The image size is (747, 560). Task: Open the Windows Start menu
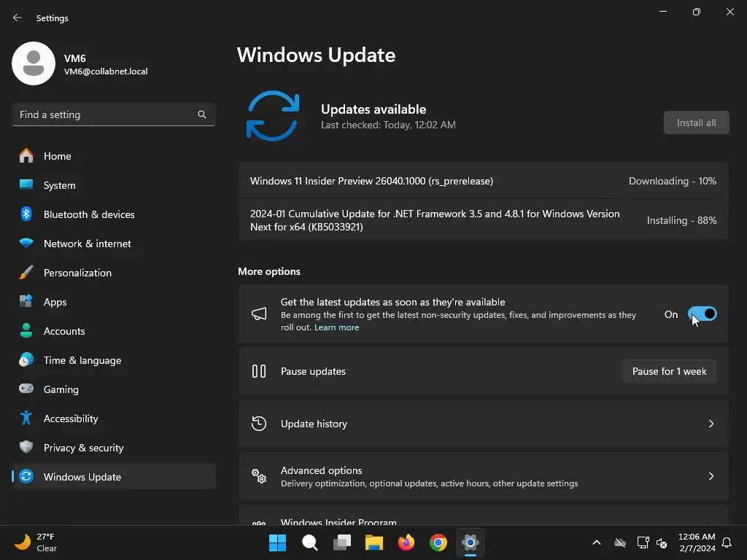pos(277,542)
